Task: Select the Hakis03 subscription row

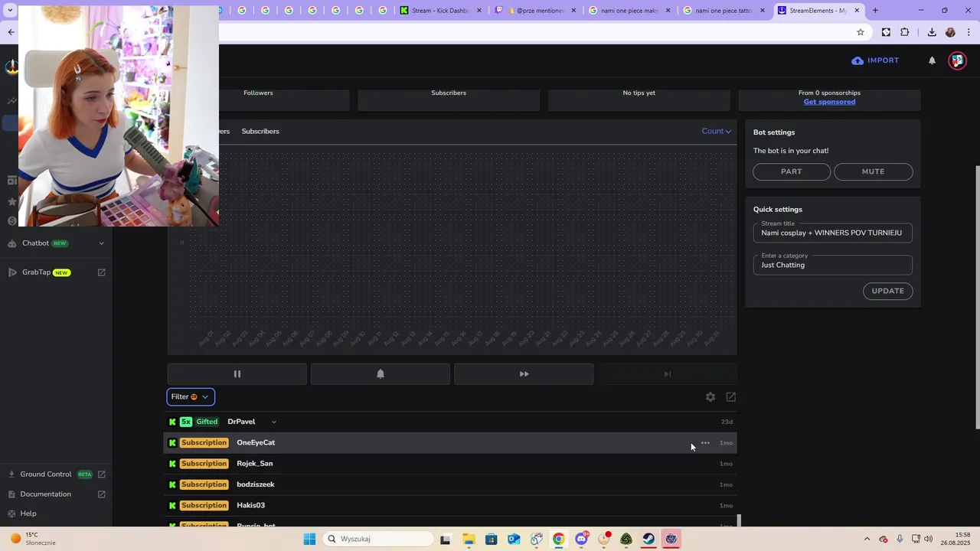Action: (450, 505)
